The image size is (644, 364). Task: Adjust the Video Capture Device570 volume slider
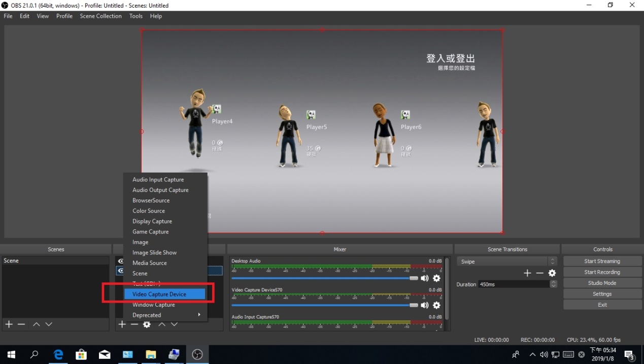[x=325, y=305]
